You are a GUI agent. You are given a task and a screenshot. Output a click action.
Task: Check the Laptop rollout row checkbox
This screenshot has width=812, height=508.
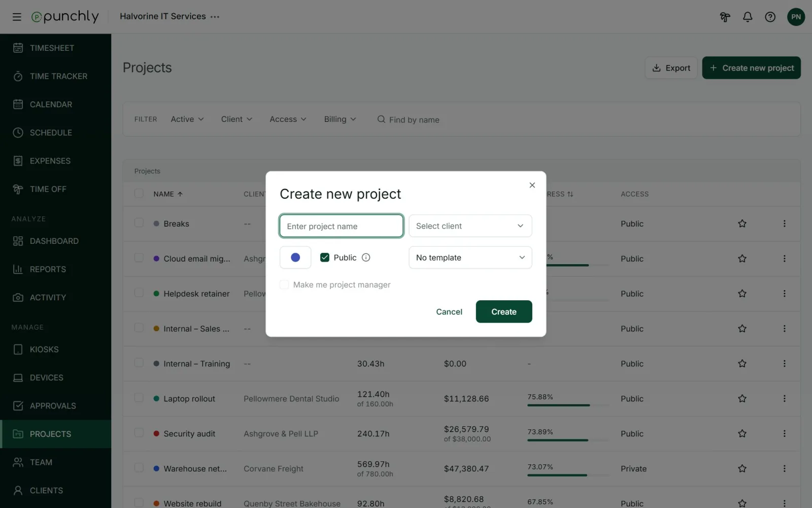point(139,398)
